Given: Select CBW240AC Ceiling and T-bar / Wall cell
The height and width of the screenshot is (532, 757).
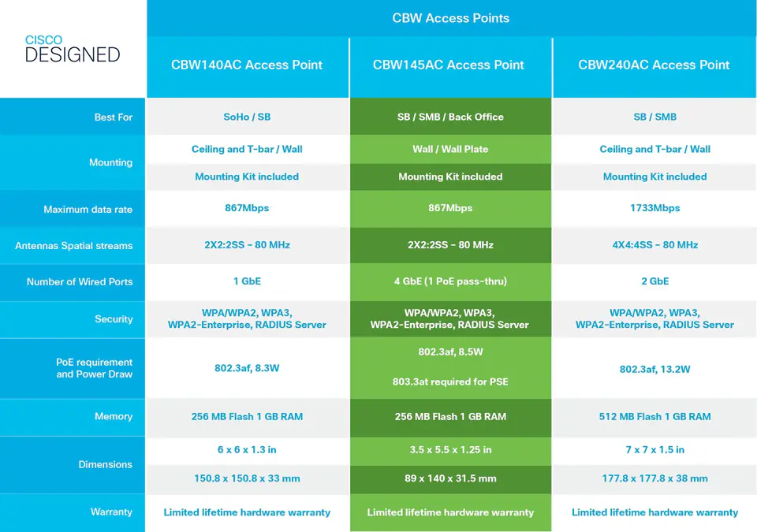Looking at the screenshot, I should click(654, 149).
